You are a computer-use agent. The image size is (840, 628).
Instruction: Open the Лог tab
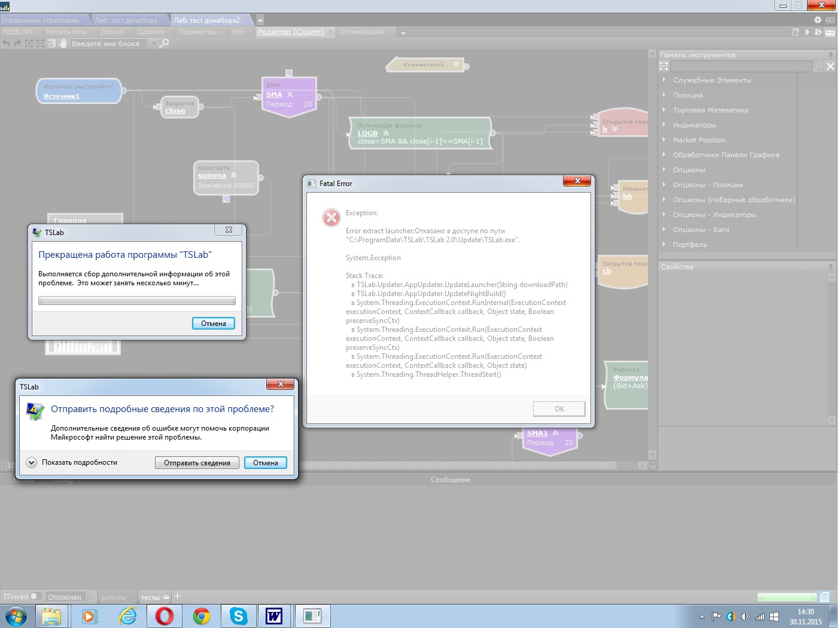[x=237, y=32]
